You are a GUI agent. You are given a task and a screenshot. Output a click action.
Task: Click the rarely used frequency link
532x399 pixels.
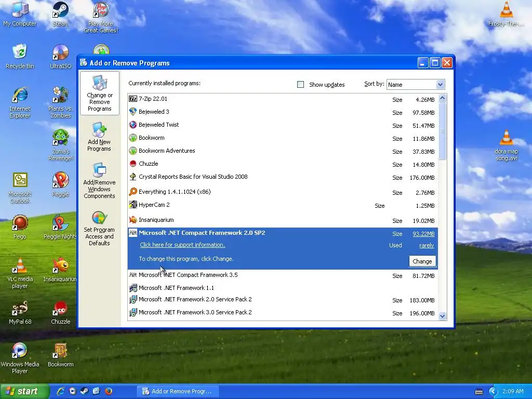(427, 245)
